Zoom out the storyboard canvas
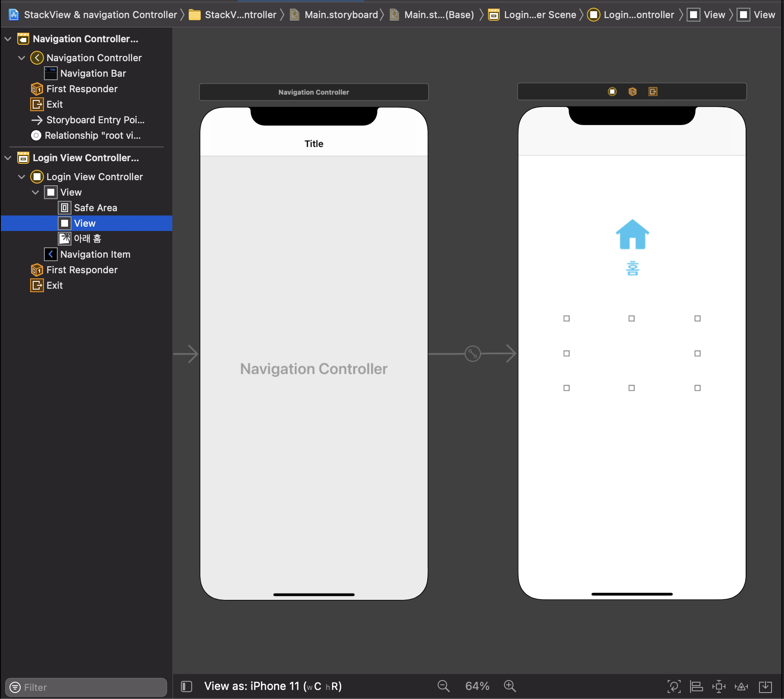 tap(444, 686)
